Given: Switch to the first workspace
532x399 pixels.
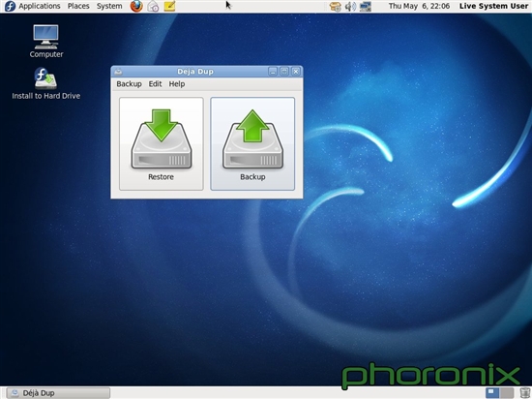Looking at the screenshot, I should [x=492, y=393].
